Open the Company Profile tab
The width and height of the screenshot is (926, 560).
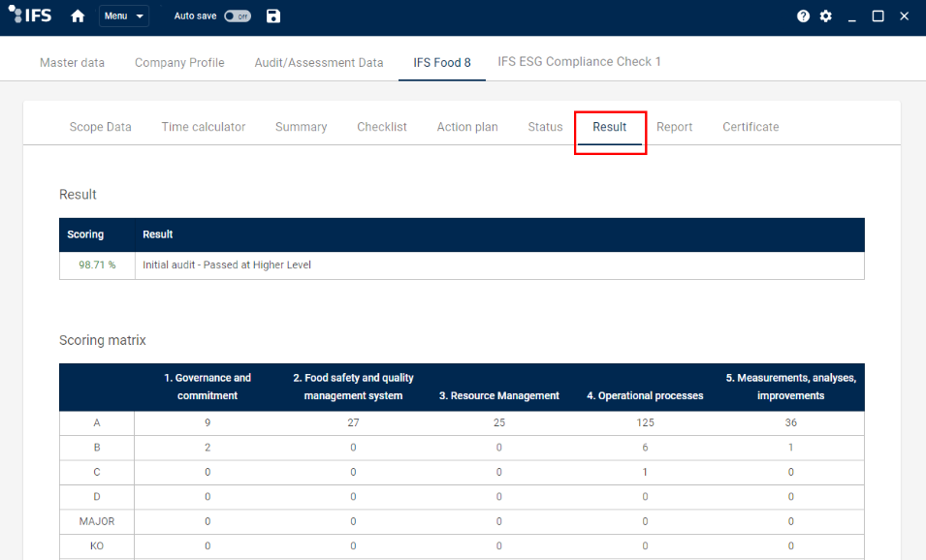(x=179, y=63)
